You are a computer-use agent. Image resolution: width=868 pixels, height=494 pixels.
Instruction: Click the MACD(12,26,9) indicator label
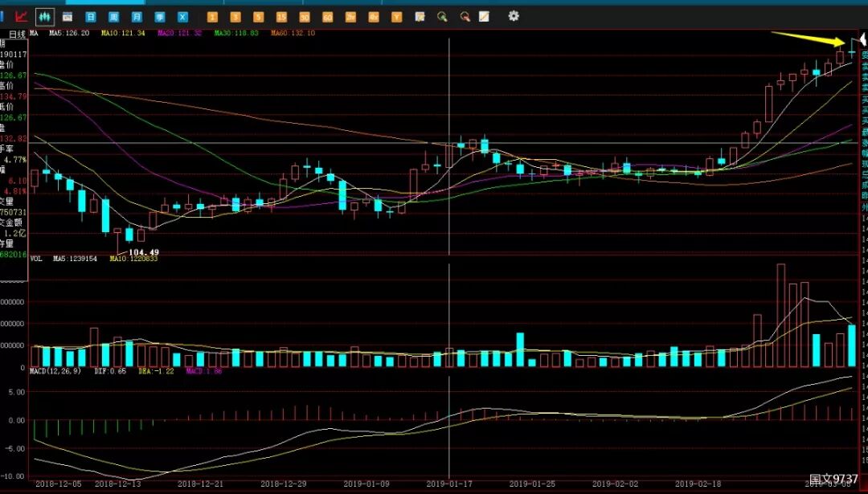55,371
